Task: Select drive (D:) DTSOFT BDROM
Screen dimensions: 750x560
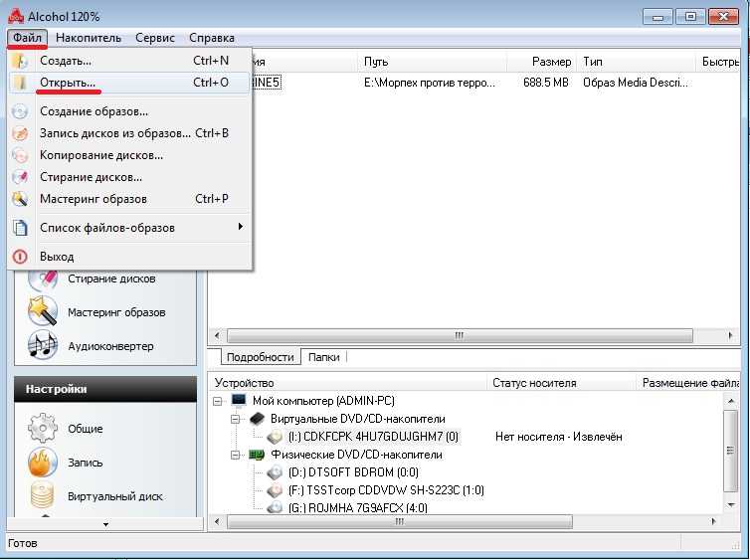Action: [353, 472]
